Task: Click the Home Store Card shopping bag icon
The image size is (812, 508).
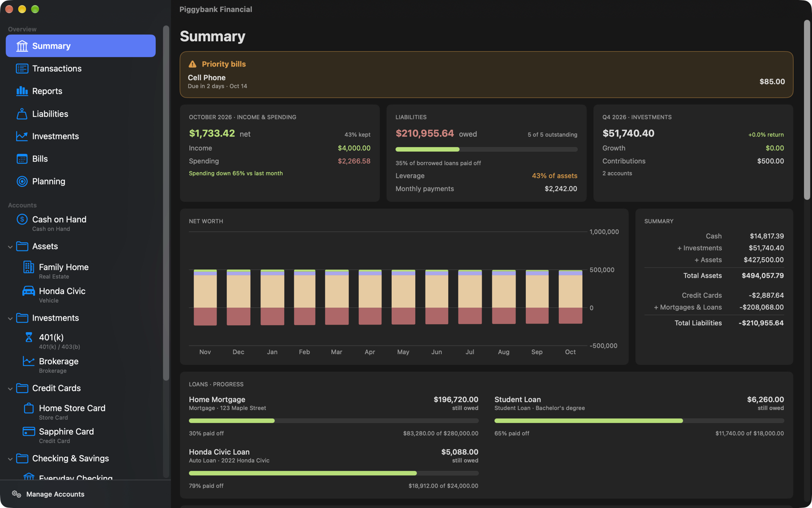Action: point(28,408)
